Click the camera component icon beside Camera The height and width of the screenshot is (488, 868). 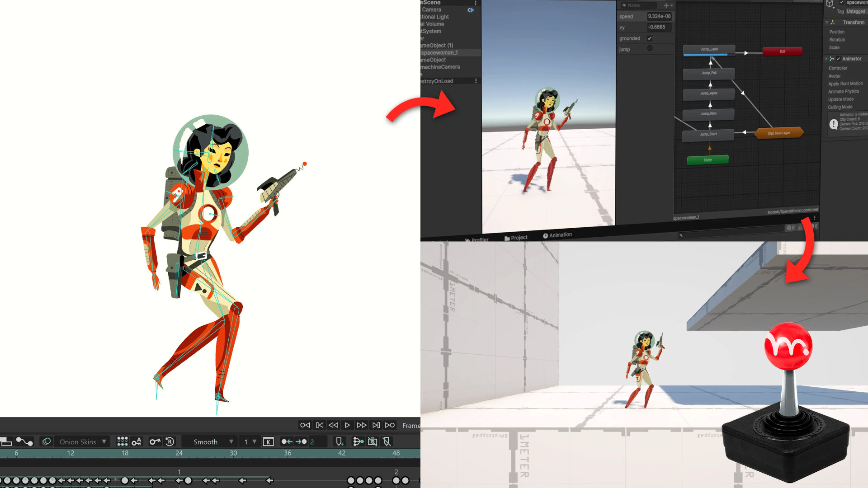click(x=471, y=9)
